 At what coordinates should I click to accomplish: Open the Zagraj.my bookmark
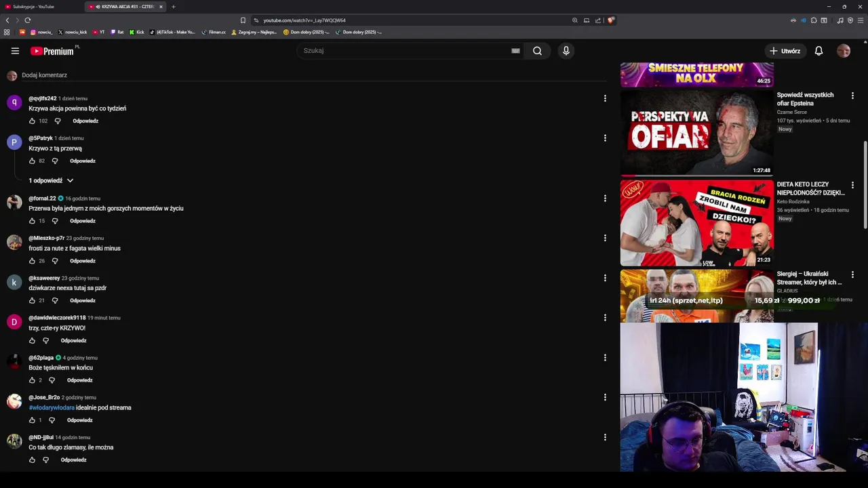tap(254, 32)
